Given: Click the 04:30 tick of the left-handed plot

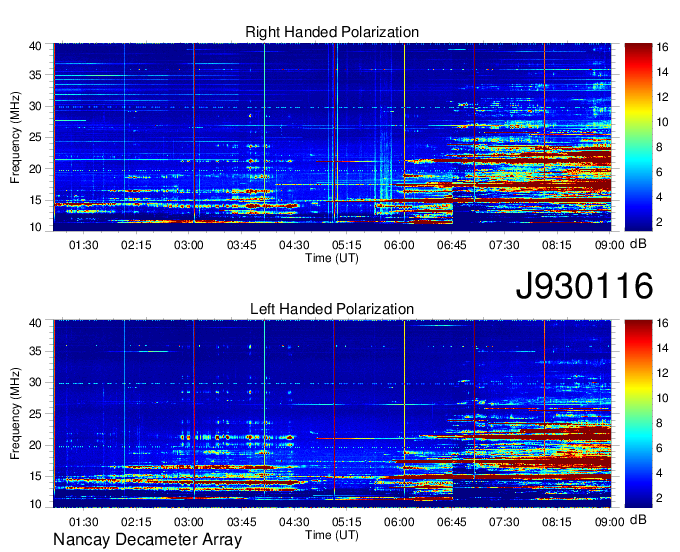Looking at the screenshot, I should coord(294,522).
